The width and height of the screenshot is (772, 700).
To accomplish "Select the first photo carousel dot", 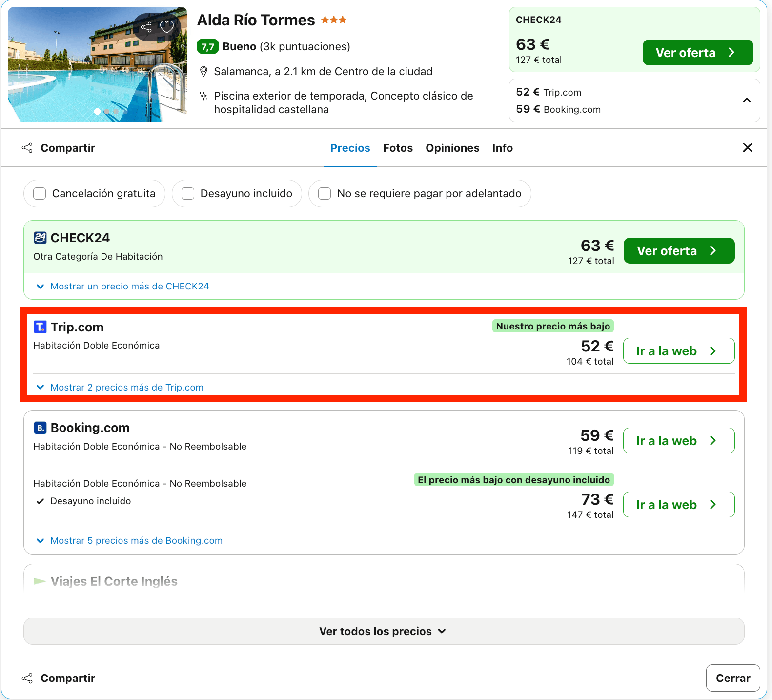I will coord(97,111).
